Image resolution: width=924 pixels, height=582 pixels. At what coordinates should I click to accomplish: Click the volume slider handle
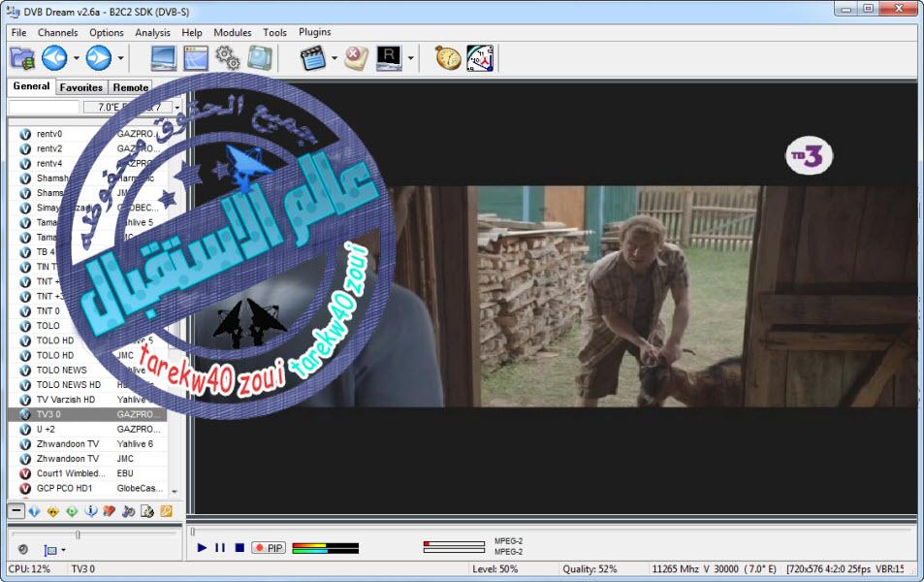(x=78, y=534)
